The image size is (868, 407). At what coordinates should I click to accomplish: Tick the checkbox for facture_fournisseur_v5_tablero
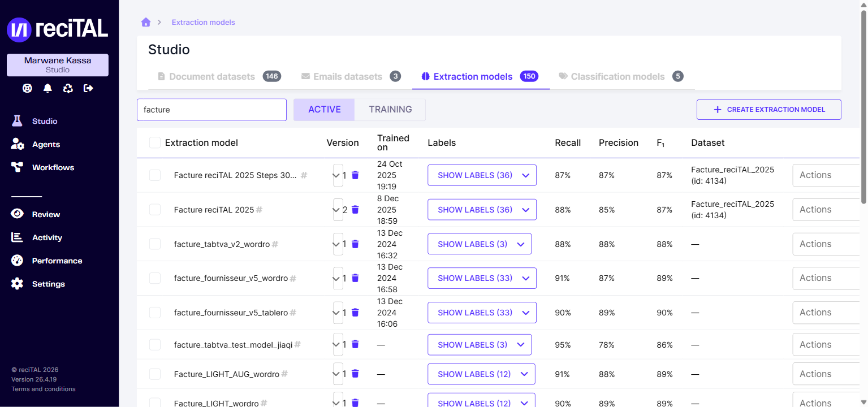click(x=155, y=313)
